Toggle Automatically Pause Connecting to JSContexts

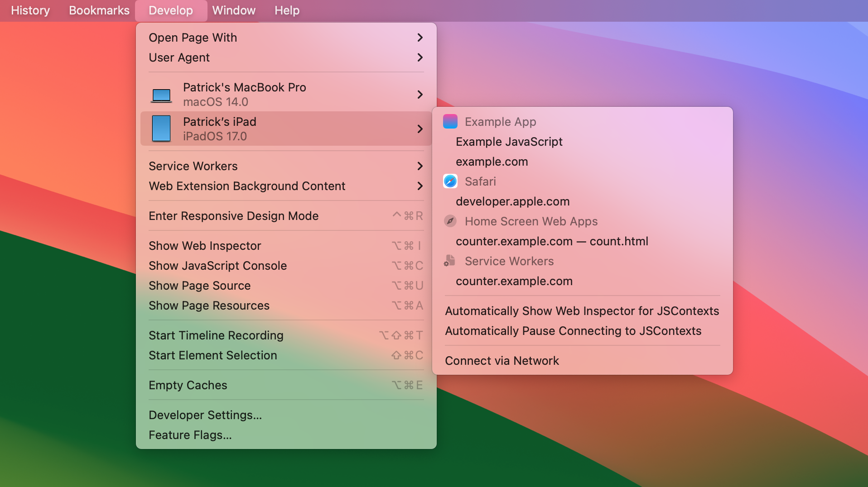pos(582,331)
